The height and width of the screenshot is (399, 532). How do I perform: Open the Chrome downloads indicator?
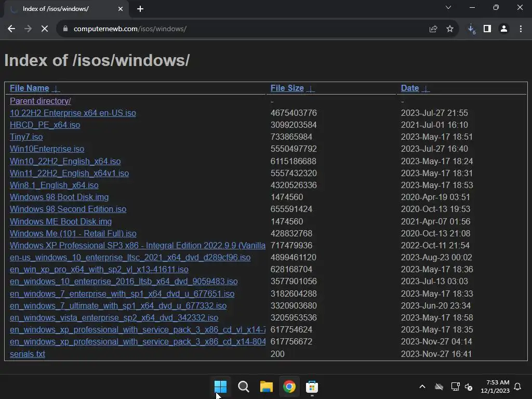click(472, 29)
